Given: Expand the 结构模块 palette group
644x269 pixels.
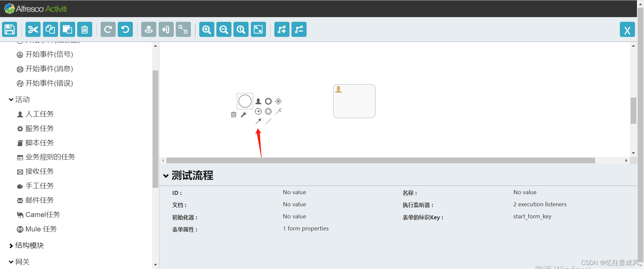Looking at the screenshot, I should tap(26, 246).
